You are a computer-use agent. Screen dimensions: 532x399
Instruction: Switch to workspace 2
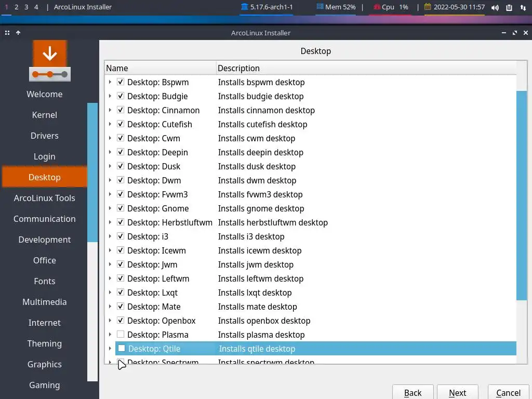tap(16, 7)
